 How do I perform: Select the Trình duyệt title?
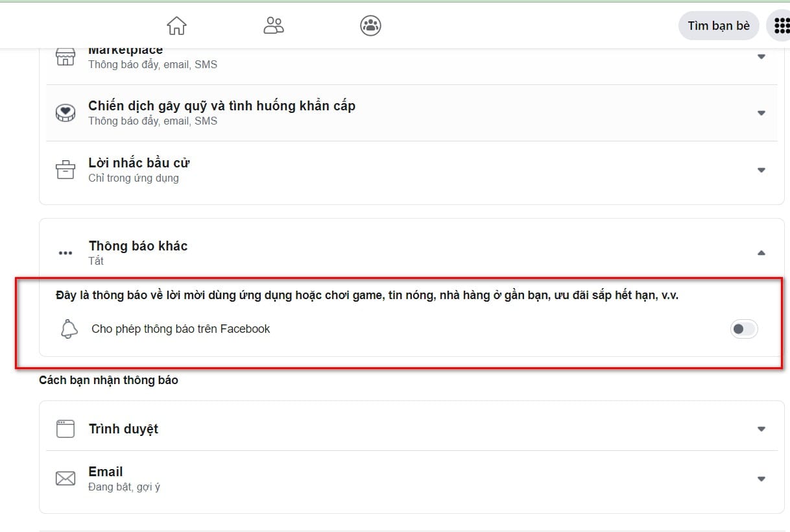(123, 429)
